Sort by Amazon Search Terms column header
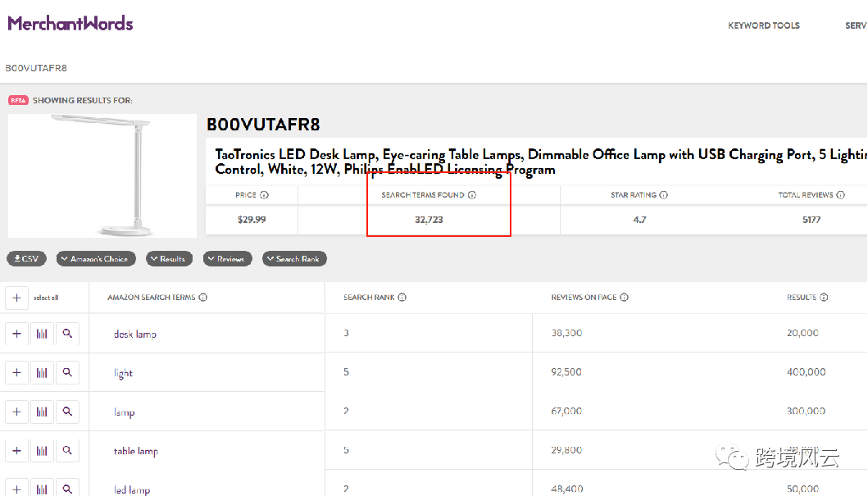Image resolution: width=868 pixels, height=496 pixels. coord(151,298)
